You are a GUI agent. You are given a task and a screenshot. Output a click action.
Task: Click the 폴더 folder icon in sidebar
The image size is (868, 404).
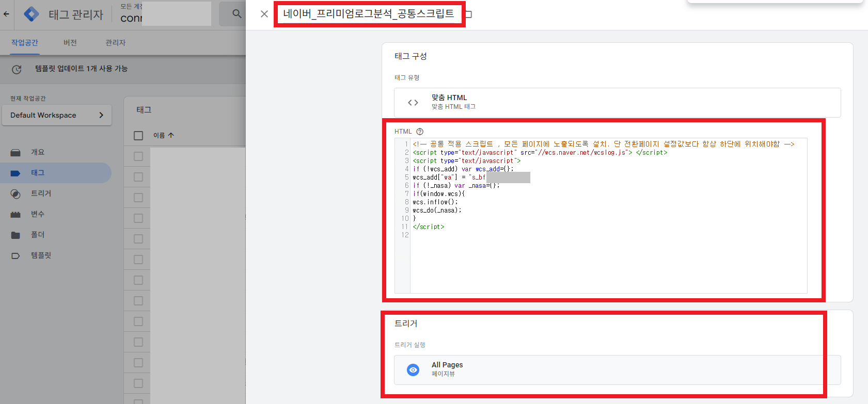(15, 235)
